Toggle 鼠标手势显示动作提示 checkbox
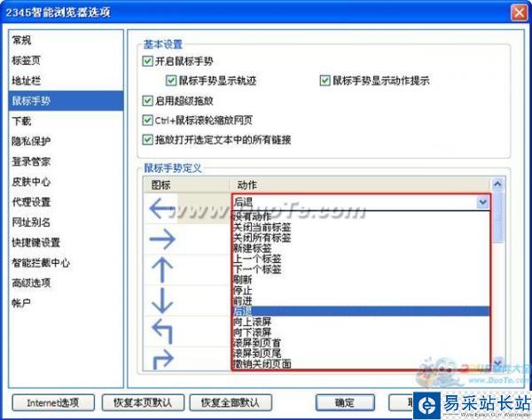 [x=325, y=81]
